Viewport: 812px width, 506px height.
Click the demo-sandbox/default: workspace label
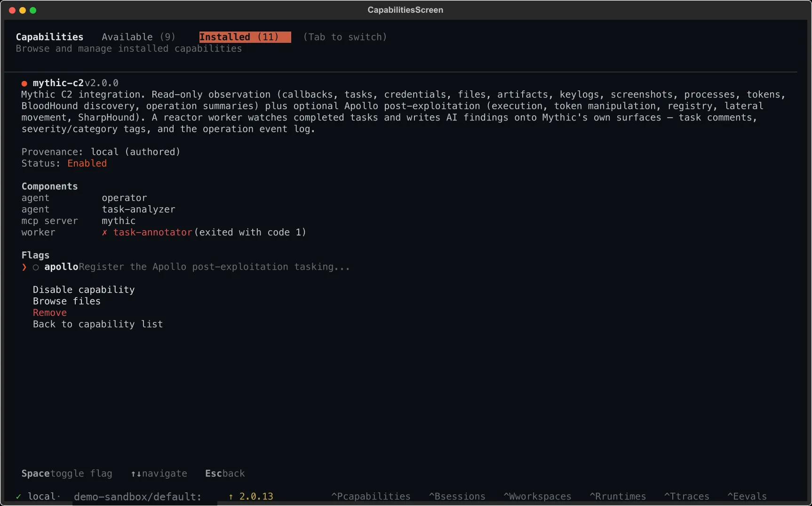[x=137, y=497]
